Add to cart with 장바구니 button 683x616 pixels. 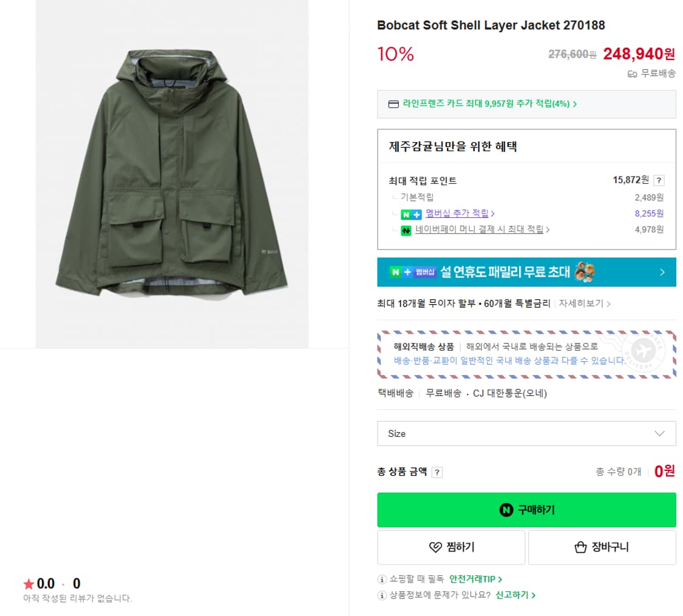click(x=602, y=547)
